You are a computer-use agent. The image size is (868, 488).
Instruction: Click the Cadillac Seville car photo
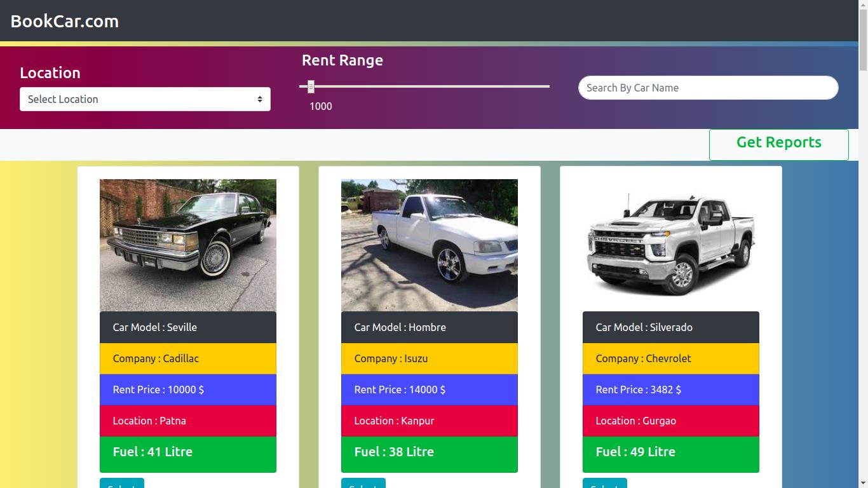(x=188, y=245)
